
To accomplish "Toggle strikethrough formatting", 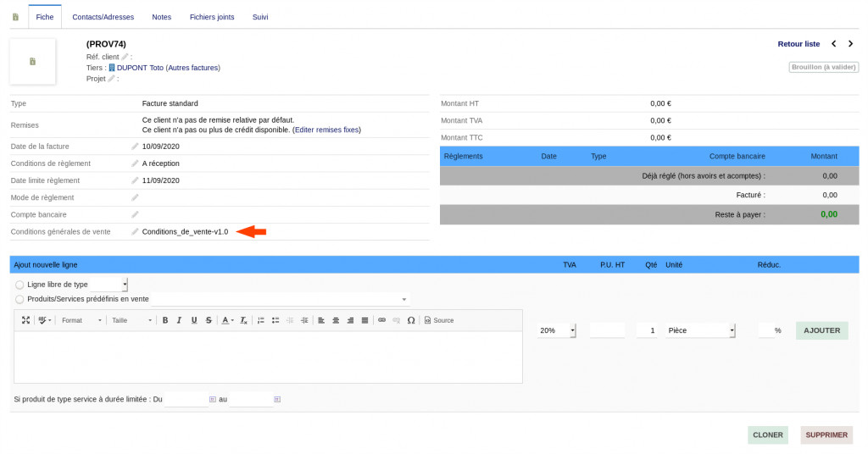I will [209, 320].
